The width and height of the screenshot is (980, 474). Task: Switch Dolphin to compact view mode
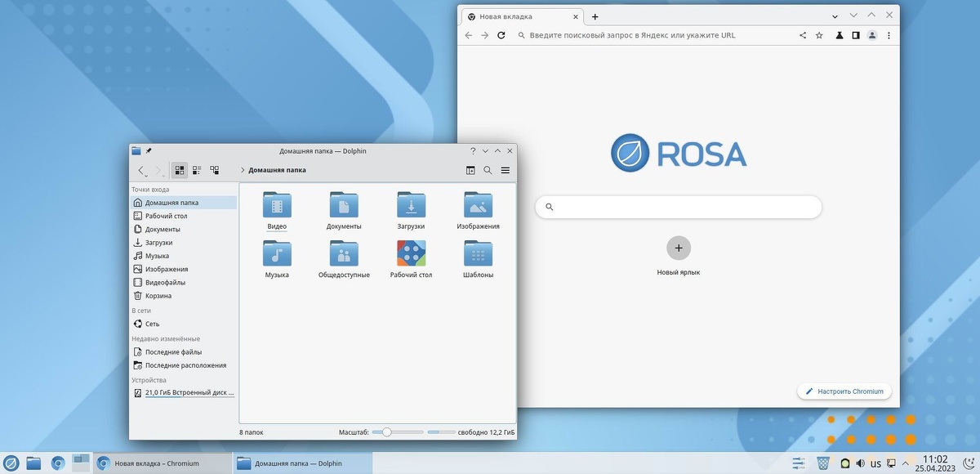point(197,170)
